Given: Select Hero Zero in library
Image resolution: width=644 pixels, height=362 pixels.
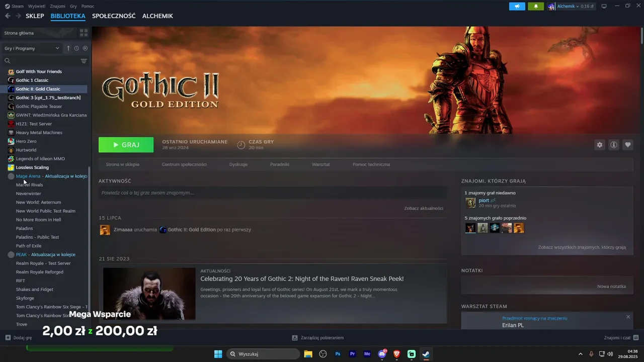Looking at the screenshot, I should click(x=26, y=141).
